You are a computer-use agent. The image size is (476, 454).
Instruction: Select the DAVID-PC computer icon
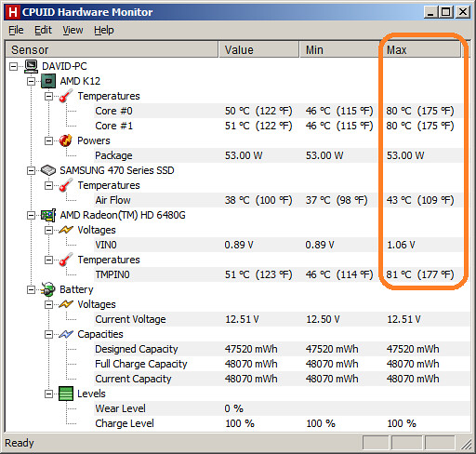tap(31, 66)
